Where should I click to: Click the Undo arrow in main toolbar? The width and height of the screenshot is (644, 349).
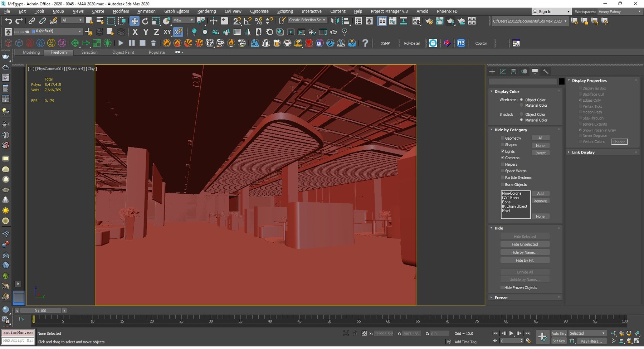(8, 21)
